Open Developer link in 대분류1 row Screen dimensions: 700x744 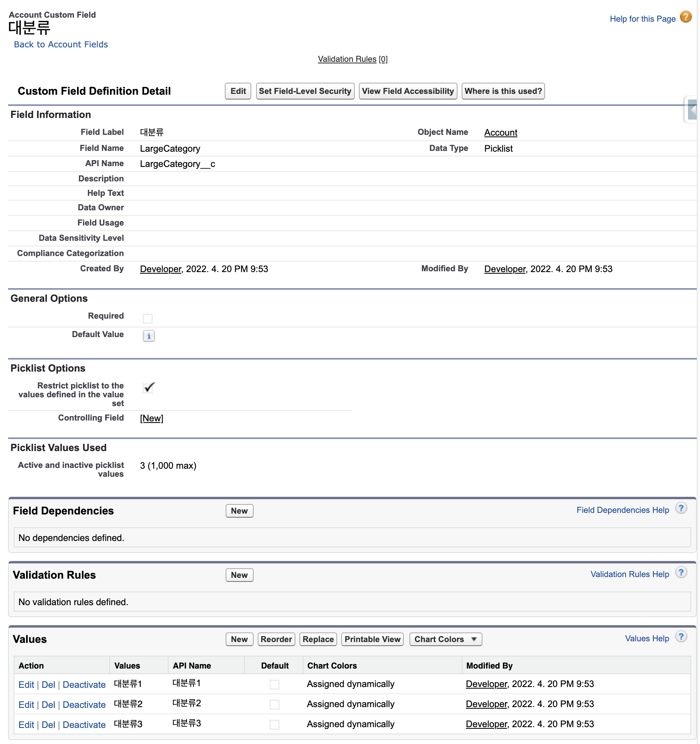click(486, 684)
